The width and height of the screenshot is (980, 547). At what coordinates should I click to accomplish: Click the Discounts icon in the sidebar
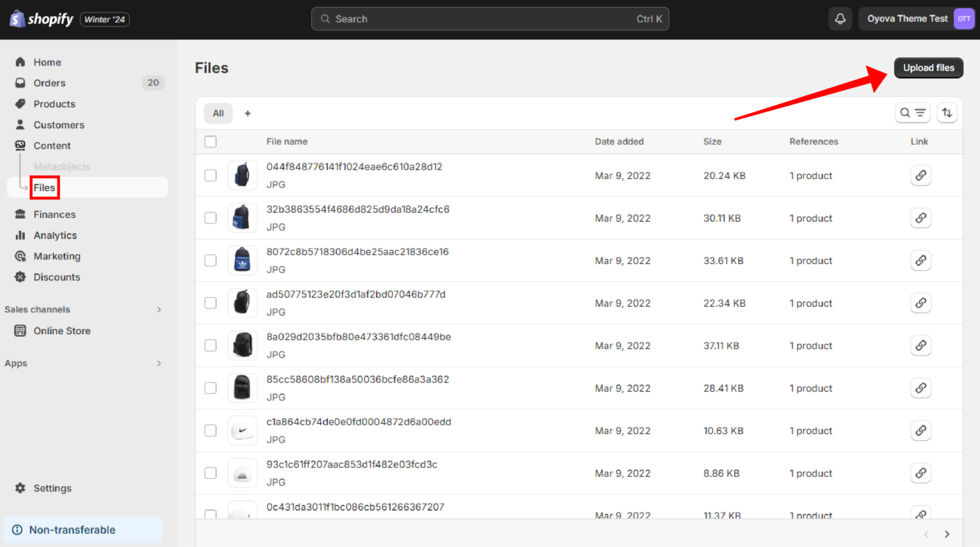[20, 277]
